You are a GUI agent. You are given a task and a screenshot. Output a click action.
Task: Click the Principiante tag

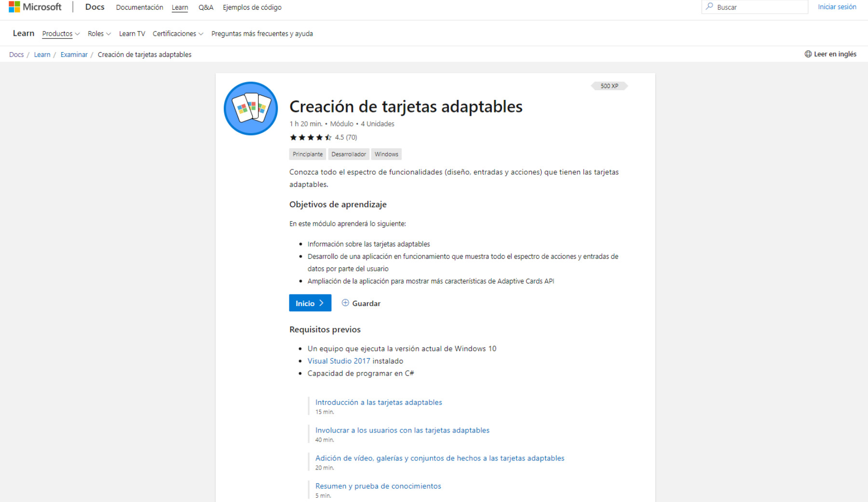[308, 154]
